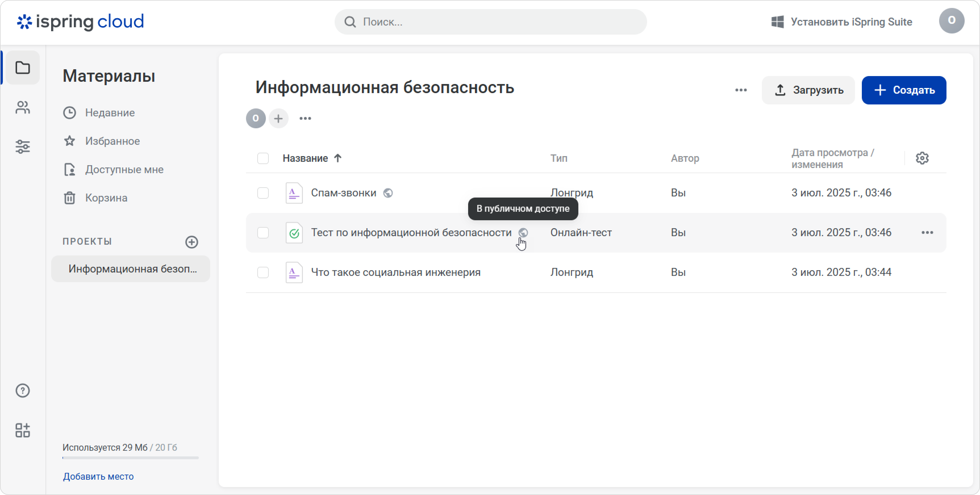Open the help question mark icon

click(x=23, y=391)
